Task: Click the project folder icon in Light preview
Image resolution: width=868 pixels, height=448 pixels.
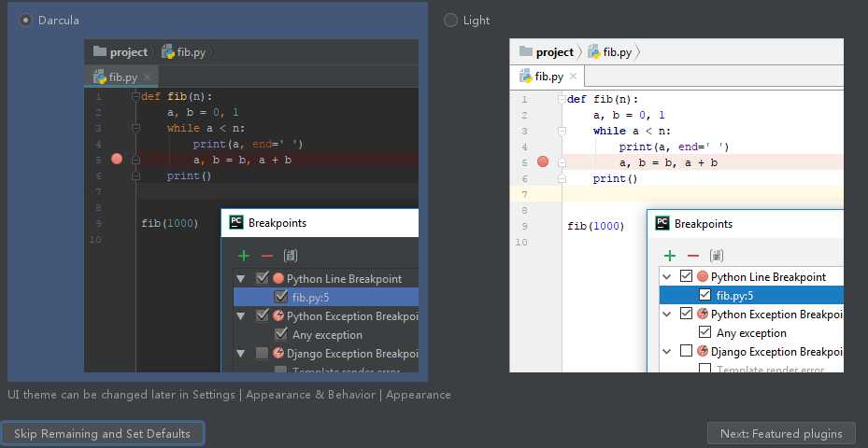Action: [526, 52]
